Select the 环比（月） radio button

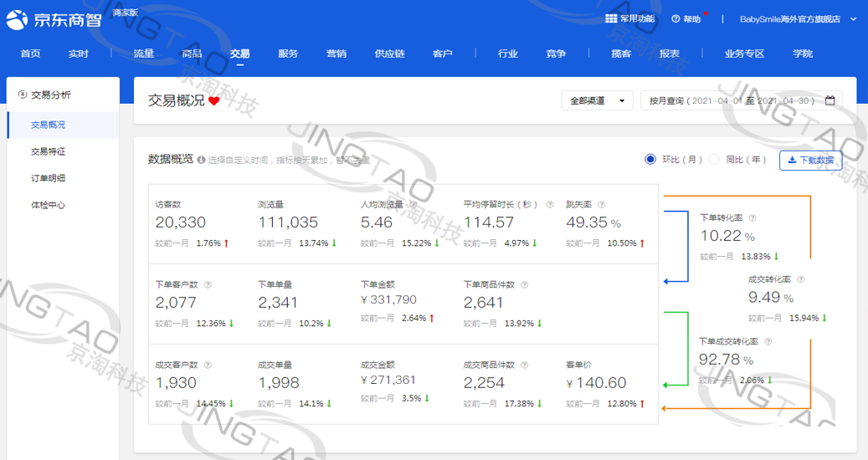650,159
